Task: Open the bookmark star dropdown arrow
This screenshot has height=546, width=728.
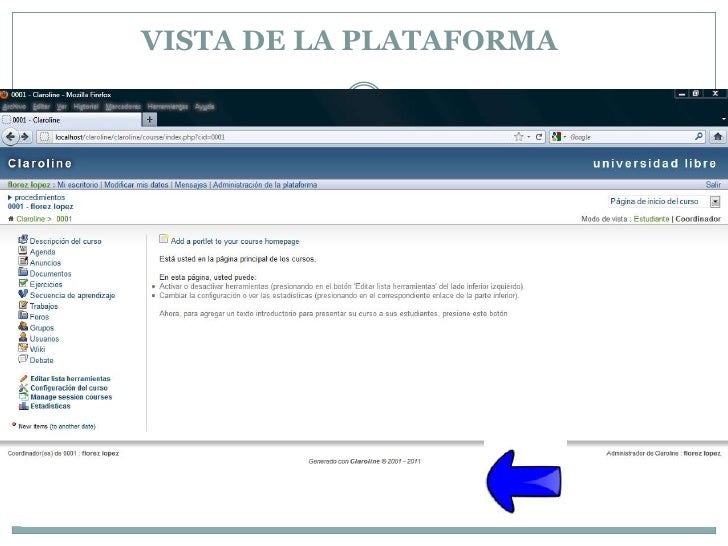Action: [528, 137]
